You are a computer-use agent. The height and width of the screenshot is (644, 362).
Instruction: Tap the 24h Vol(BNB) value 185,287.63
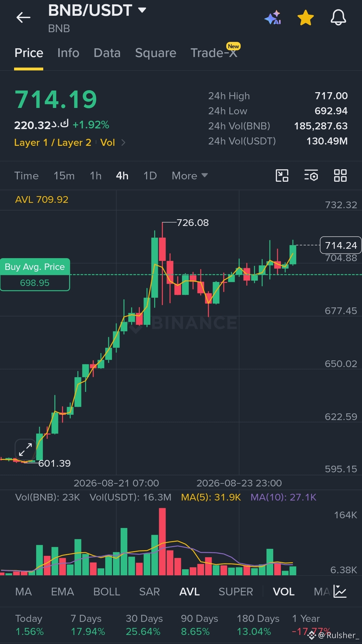(321, 126)
